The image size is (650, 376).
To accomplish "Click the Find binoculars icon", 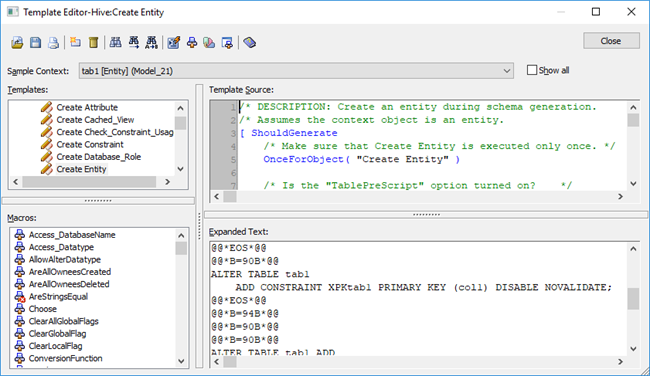I will [115, 42].
